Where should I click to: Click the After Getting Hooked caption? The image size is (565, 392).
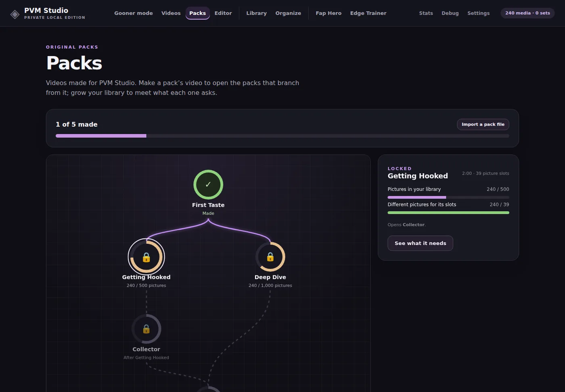coord(146,358)
